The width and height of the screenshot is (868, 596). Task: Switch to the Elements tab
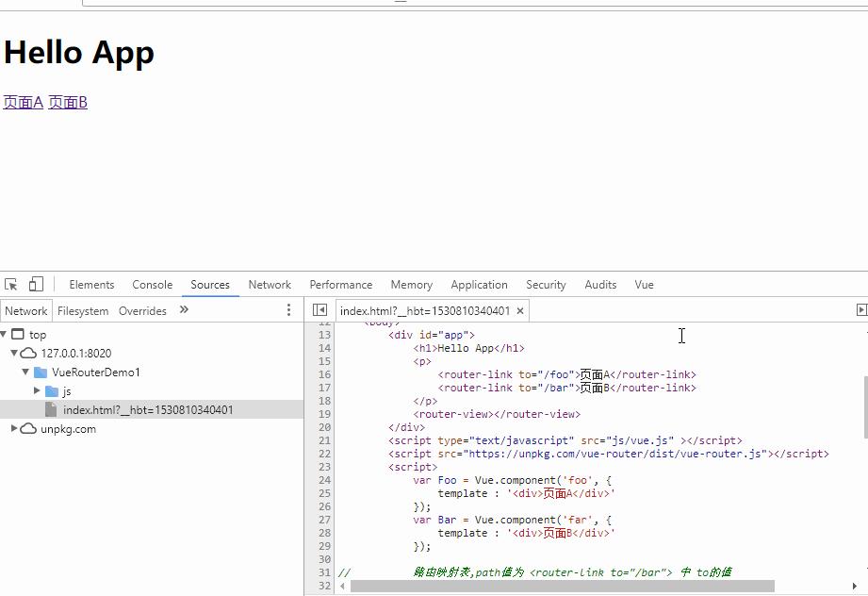pos(91,285)
